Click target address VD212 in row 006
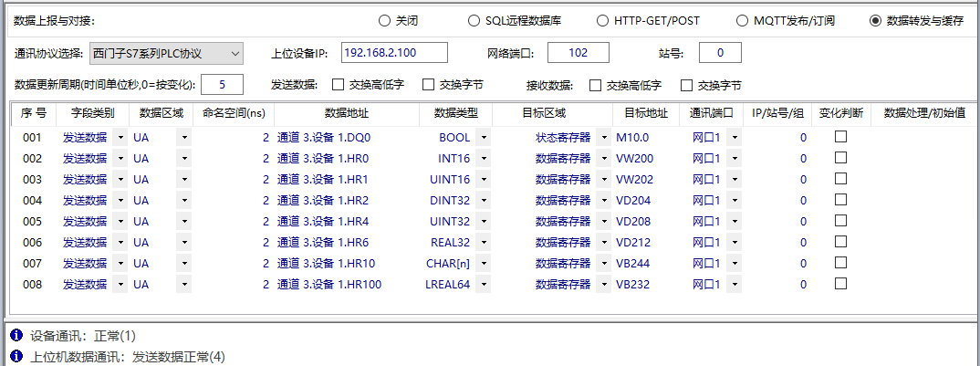980x366 pixels. click(x=634, y=242)
